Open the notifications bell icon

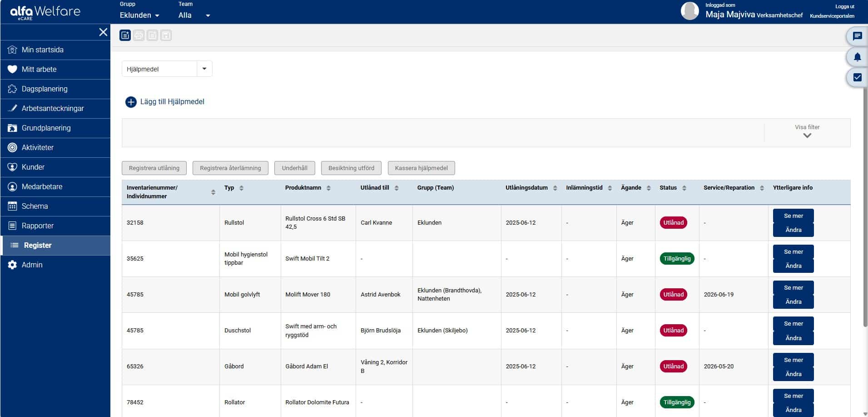(x=857, y=57)
